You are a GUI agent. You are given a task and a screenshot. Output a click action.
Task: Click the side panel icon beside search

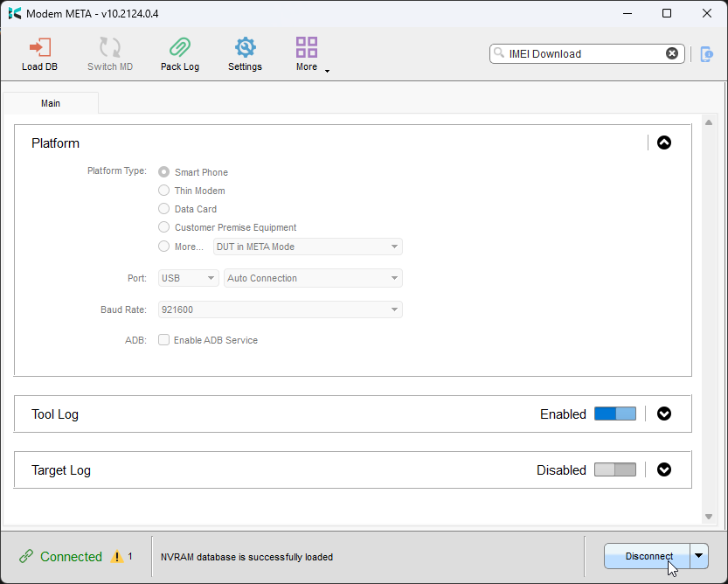click(706, 54)
